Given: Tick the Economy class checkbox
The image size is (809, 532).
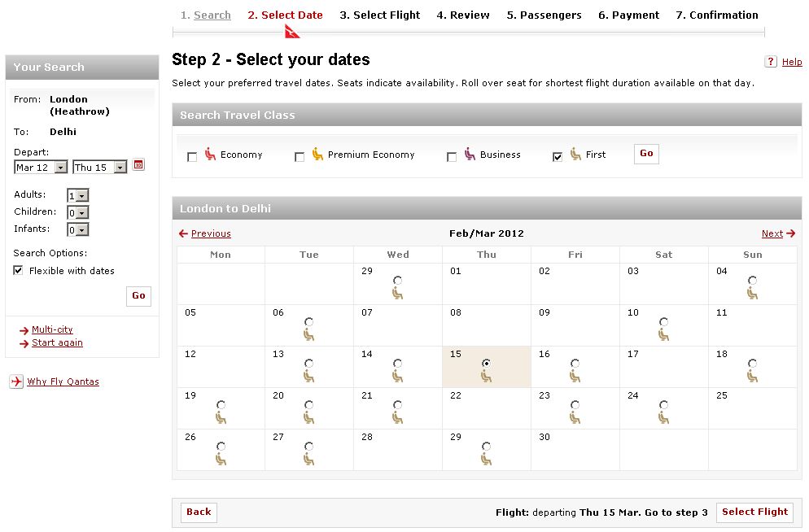Looking at the screenshot, I should pyautogui.click(x=192, y=157).
